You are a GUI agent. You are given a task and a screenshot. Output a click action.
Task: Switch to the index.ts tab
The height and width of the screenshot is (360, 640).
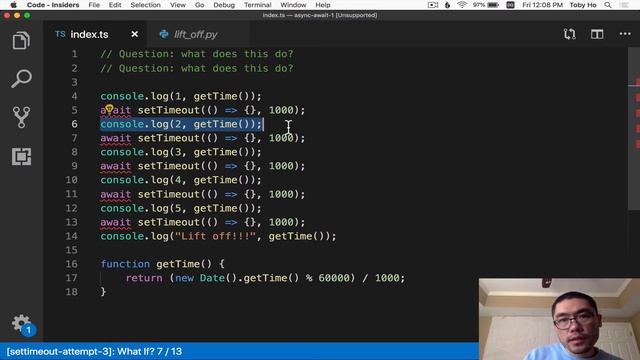click(89, 34)
